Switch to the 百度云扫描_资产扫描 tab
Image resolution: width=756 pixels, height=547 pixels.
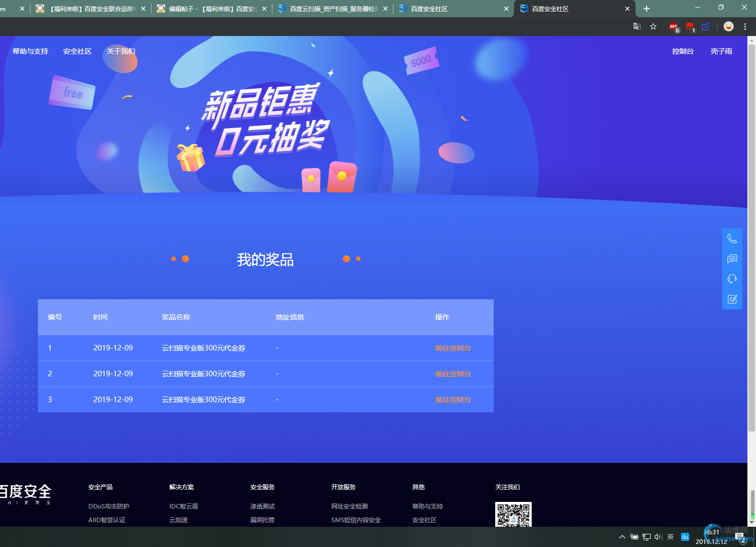pos(333,9)
